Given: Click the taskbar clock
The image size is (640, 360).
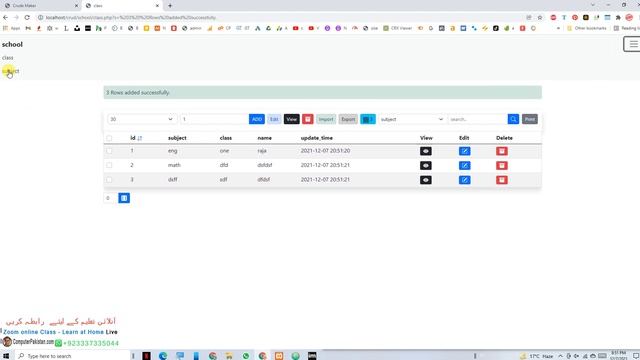Looking at the screenshot, I should [x=619, y=356].
